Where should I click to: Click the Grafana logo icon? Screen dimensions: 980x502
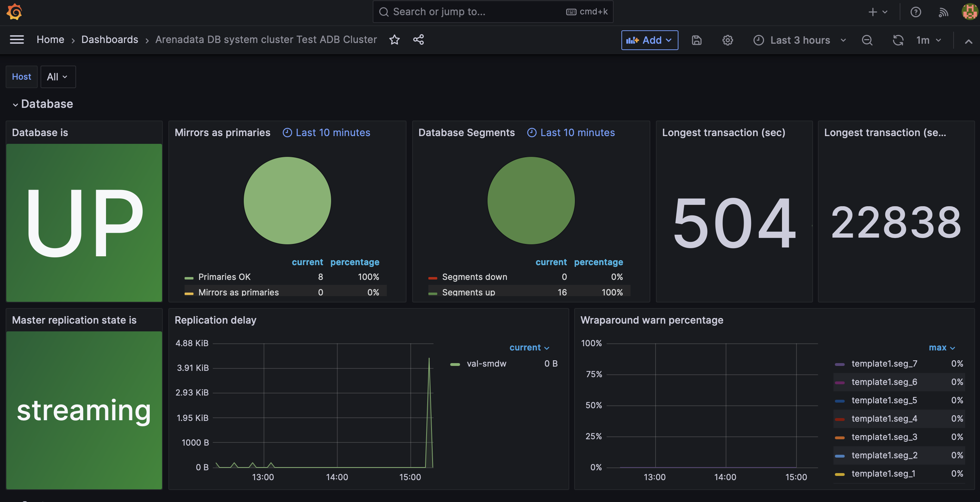[14, 12]
